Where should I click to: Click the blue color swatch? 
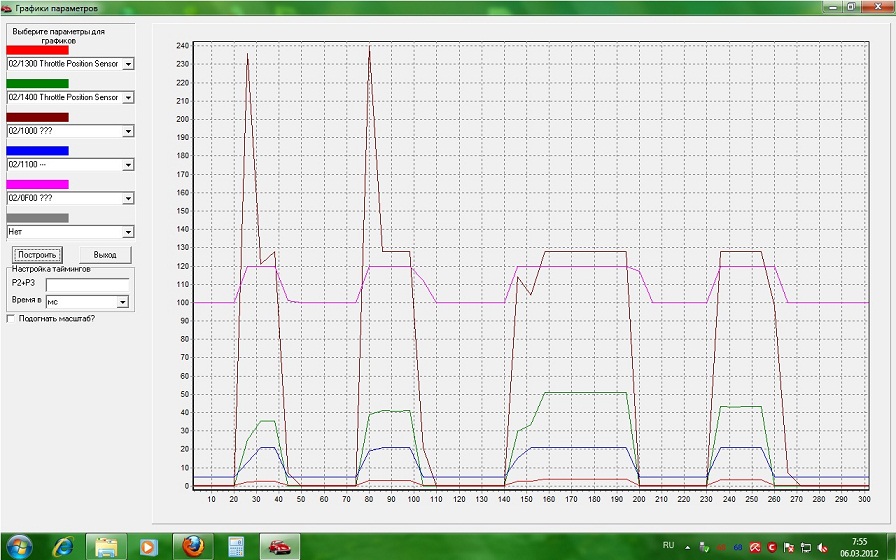coord(38,151)
